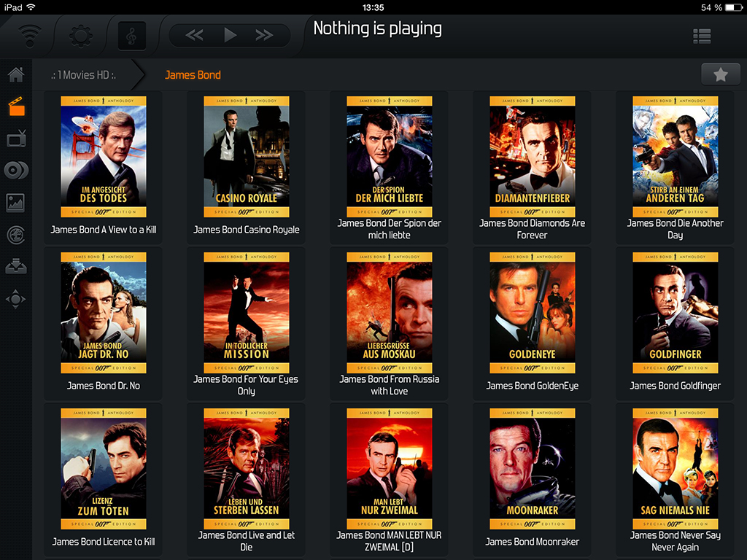Click 'James Bond Live and Let Die' title
The width and height of the screenshot is (747, 560).
247,542
